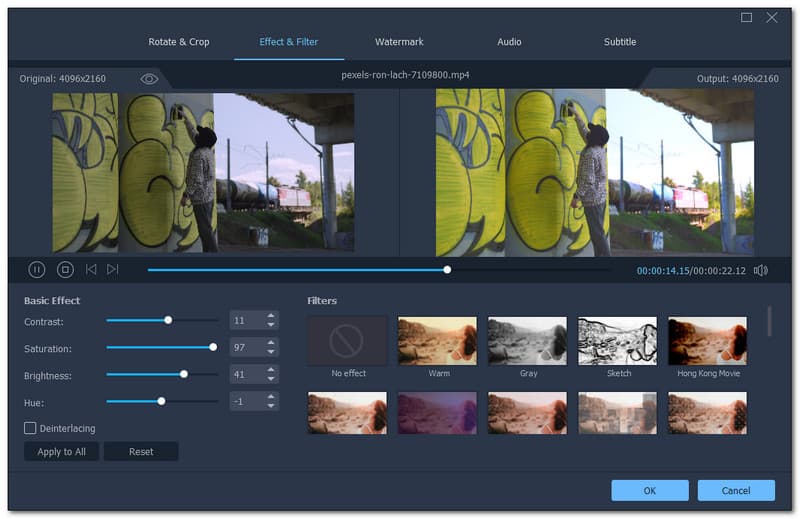Switch to Rotate & Crop tab

point(179,42)
